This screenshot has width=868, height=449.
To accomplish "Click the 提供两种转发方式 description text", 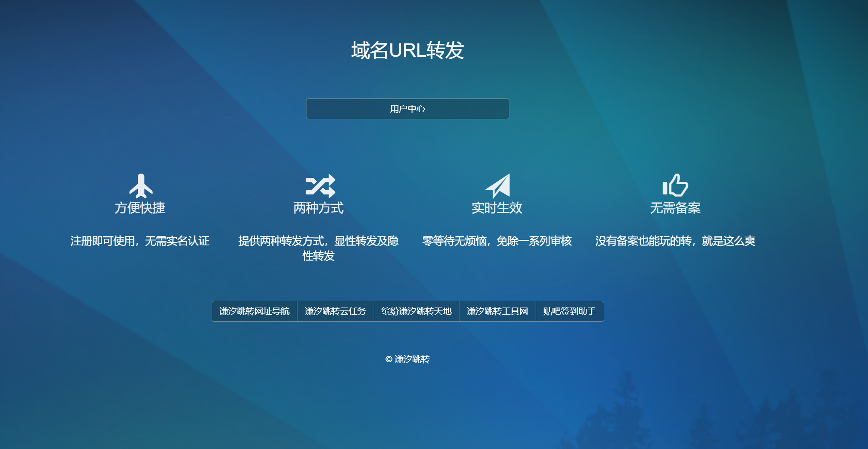I will point(319,241).
